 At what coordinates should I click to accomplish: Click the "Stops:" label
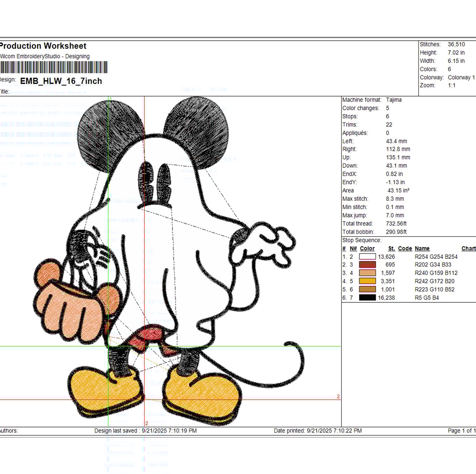coord(350,116)
